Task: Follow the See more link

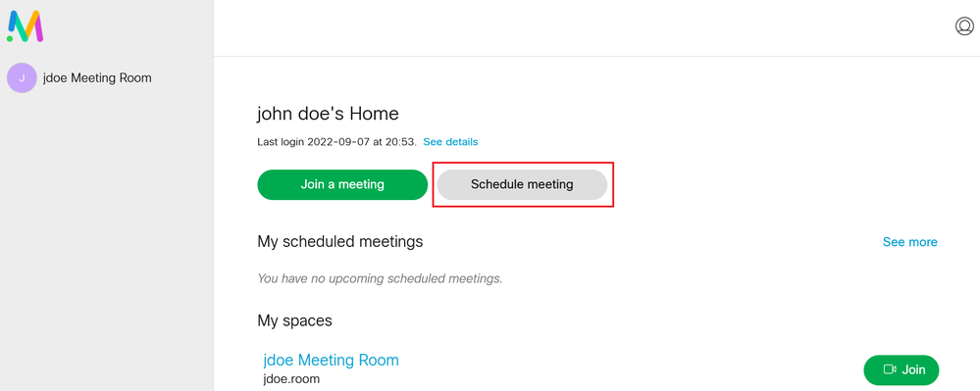Action: tap(910, 242)
